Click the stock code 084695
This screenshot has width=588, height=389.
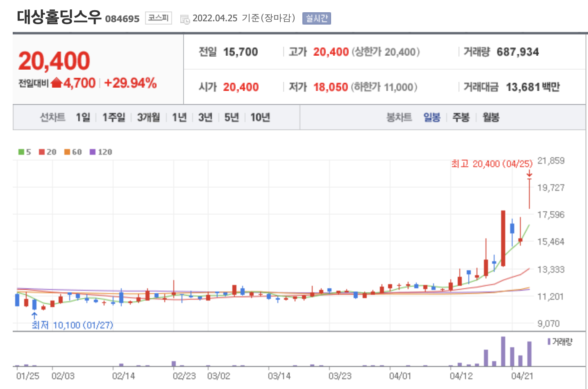(x=122, y=19)
